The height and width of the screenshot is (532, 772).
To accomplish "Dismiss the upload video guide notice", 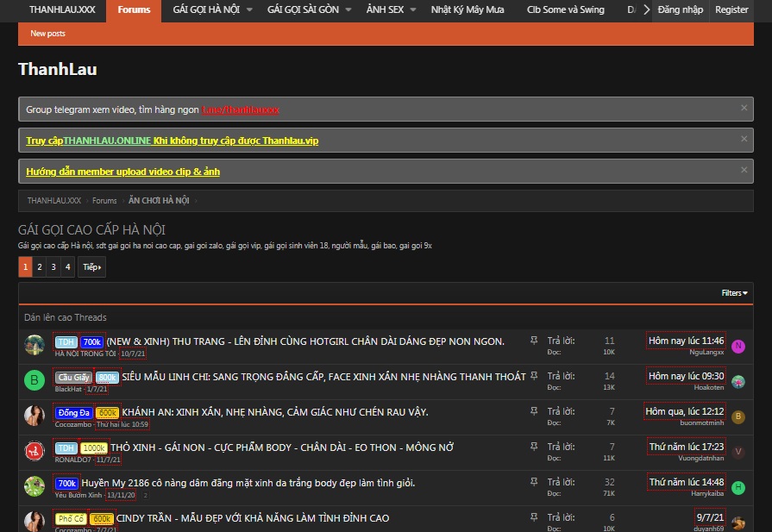I will (x=744, y=170).
